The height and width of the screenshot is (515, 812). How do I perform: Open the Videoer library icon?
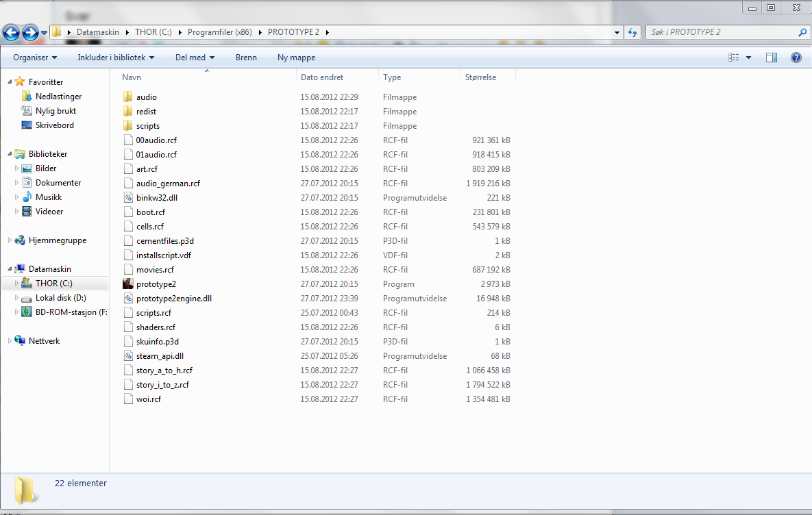click(x=27, y=212)
